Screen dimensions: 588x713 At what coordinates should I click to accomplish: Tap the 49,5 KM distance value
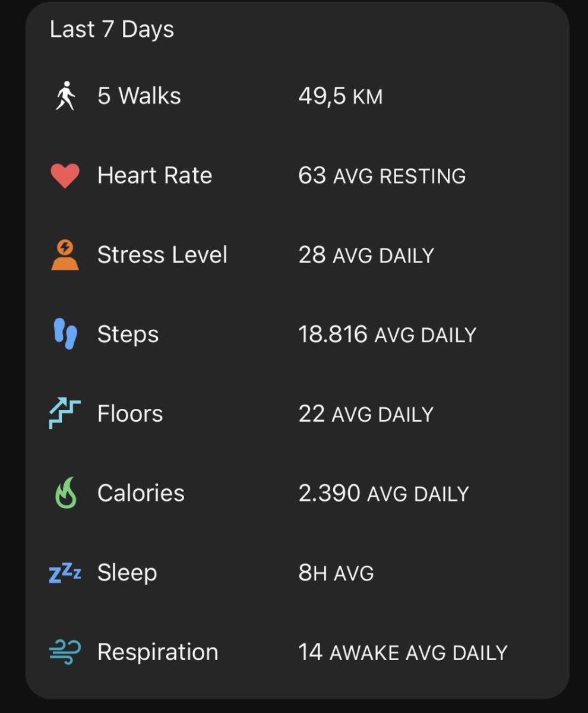[x=340, y=96]
